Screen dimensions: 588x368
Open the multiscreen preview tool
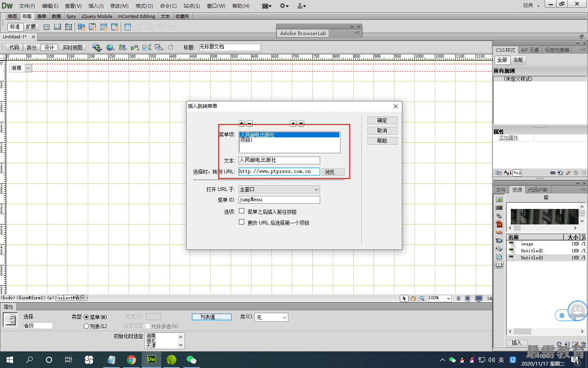[97, 47]
